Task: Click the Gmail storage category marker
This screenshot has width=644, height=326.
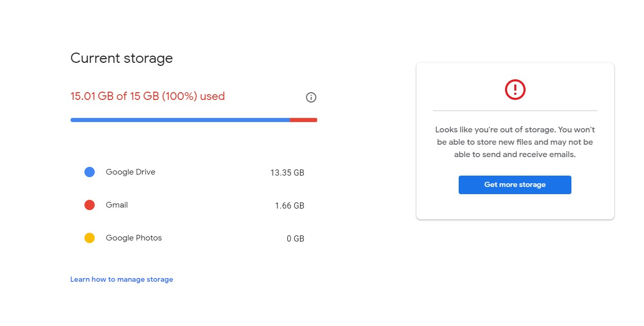Action: (x=90, y=204)
